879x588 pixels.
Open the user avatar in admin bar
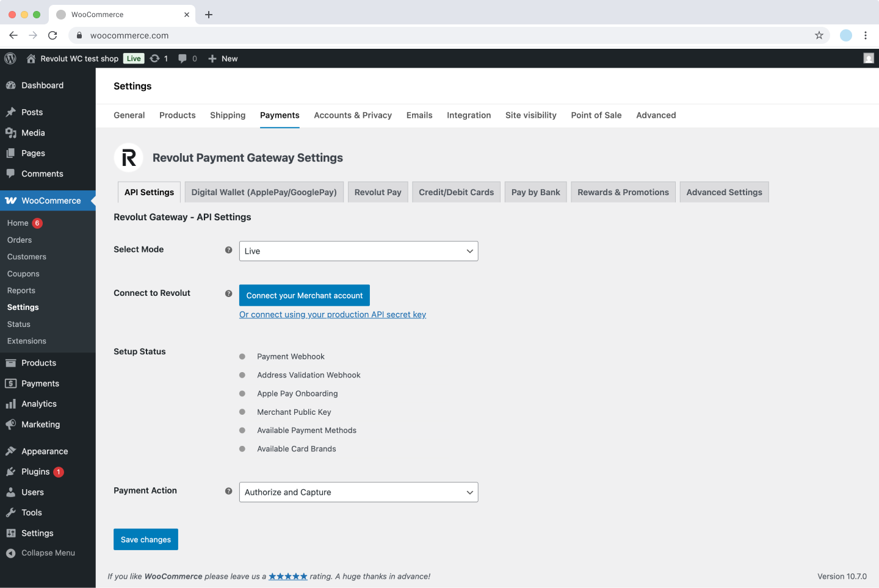tap(869, 59)
